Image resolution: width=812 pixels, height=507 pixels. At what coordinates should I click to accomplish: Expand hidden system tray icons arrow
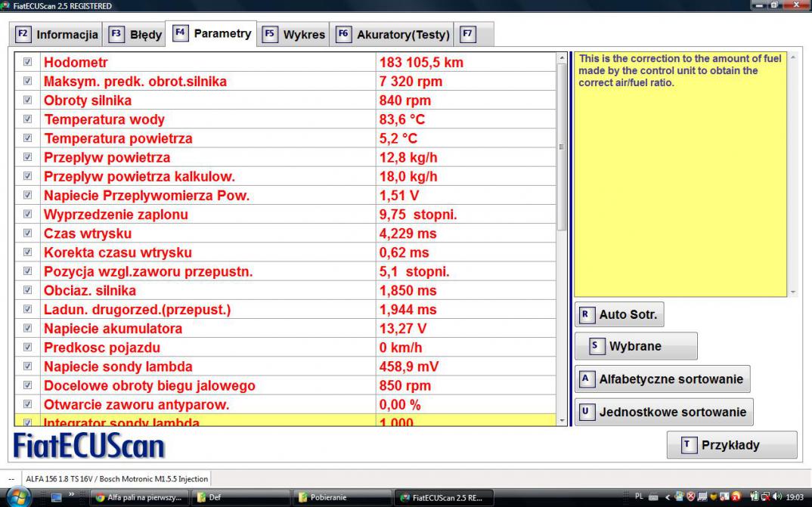point(668,497)
